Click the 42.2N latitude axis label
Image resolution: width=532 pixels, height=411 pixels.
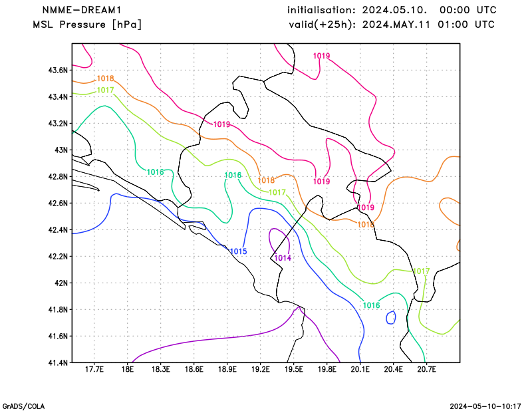(58, 256)
